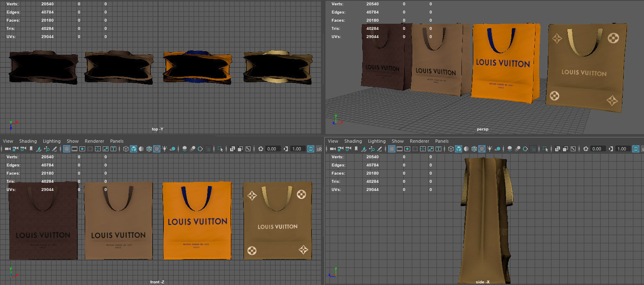This screenshot has width=644, height=285.
Task: Toggle Resolution Gate in front panel toolbar
Action: pos(82,149)
